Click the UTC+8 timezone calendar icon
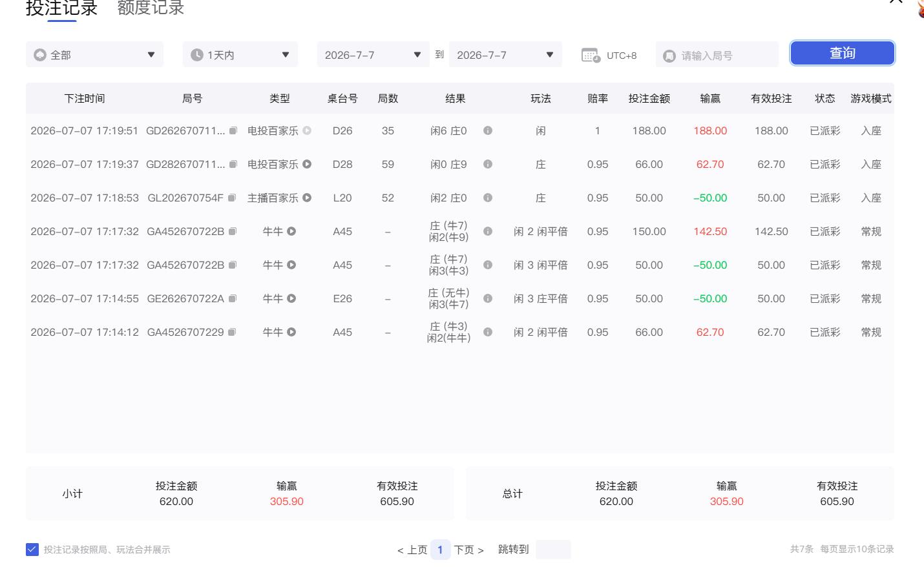924x567 pixels. pos(591,55)
